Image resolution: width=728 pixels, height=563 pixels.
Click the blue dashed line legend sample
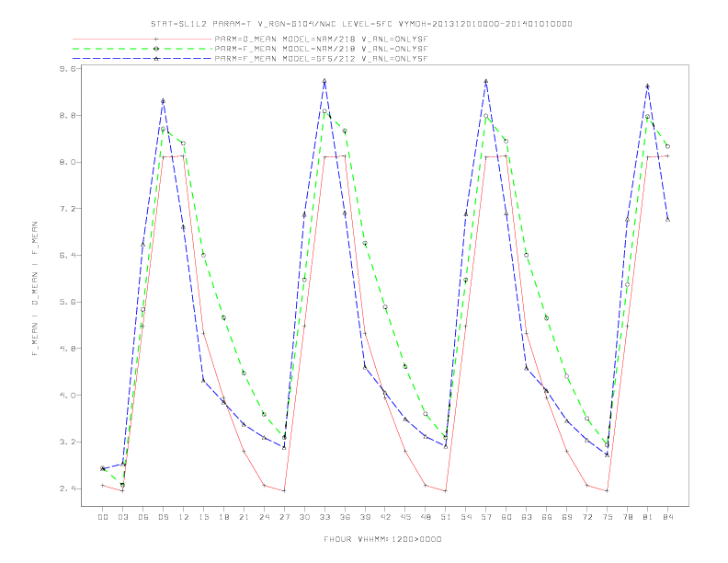(142, 59)
